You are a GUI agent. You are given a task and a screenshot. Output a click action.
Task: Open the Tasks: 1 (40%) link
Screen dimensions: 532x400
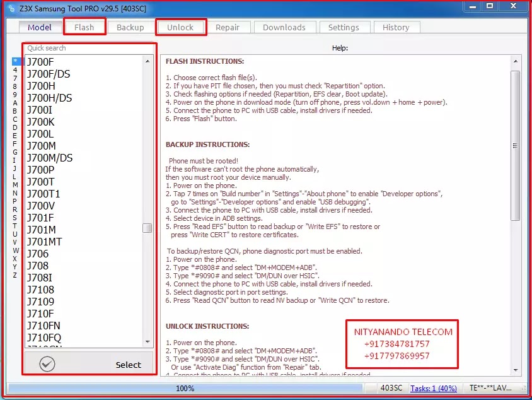pyautogui.click(x=433, y=388)
